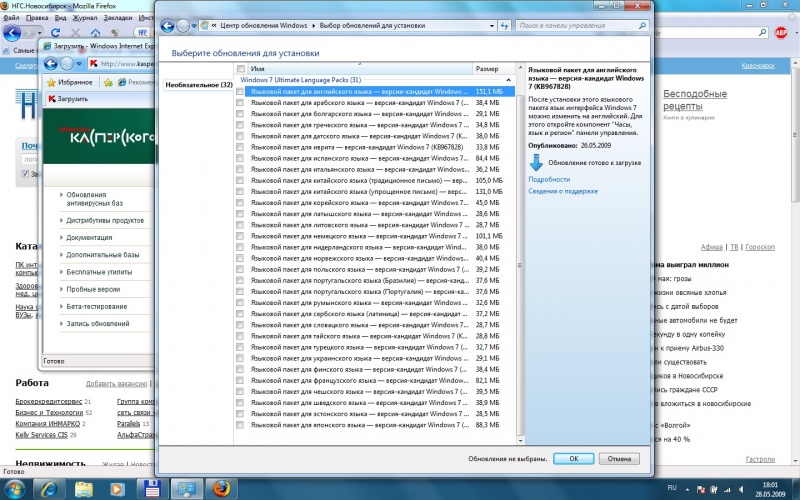Viewport: 800px width, 500px height.
Task: Open the Закладки menu in Firefox
Action: click(117, 17)
